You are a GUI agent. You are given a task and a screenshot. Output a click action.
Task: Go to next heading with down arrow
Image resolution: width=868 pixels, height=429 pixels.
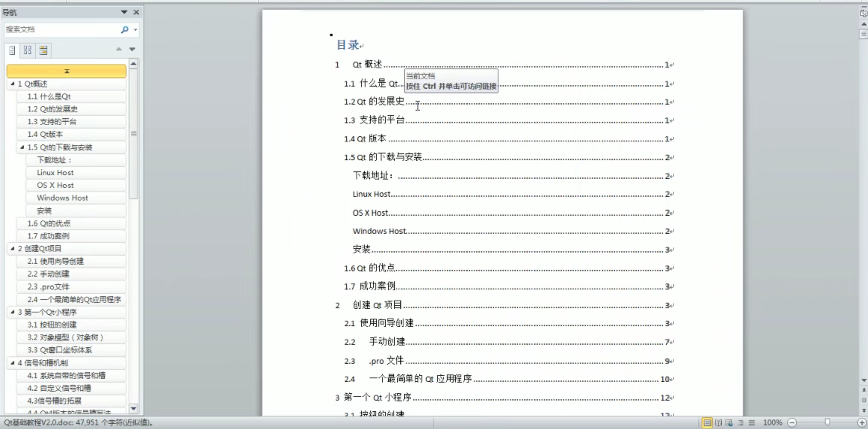(x=132, y=49)
